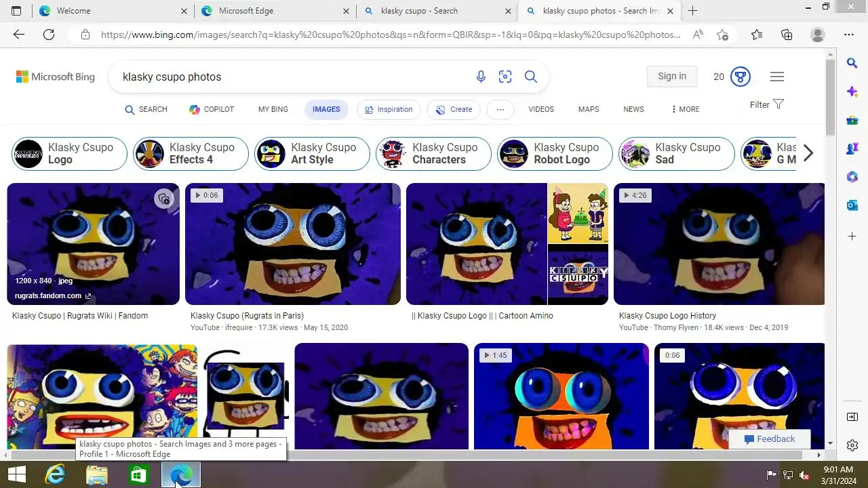Open Collections icon in toolbar
This screenshot has width=868, height=488.
coord(787,35)
